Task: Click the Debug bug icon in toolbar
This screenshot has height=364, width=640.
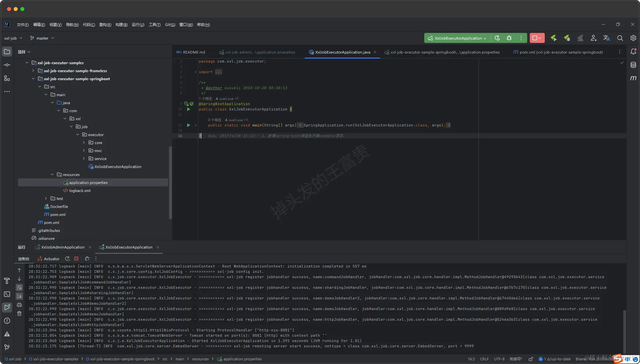Action: pyautogui.click(x=509, y=38)
